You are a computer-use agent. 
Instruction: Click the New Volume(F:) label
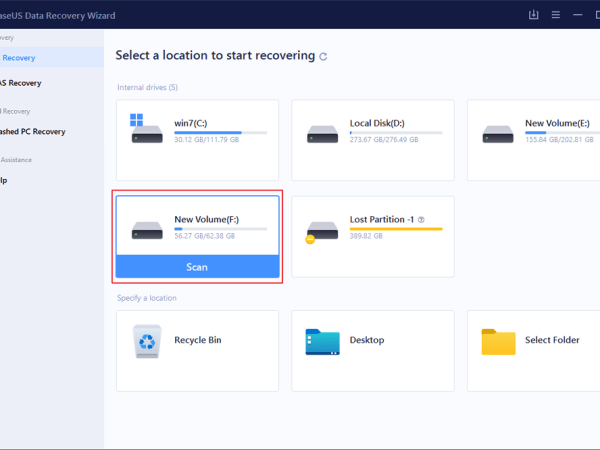(206, 220)
